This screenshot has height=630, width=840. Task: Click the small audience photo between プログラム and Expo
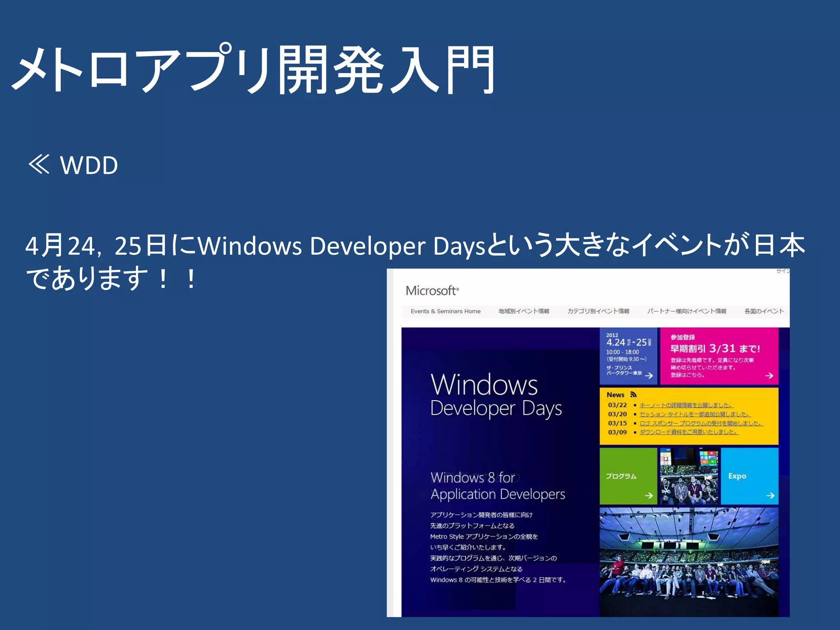tap(689, 476)
